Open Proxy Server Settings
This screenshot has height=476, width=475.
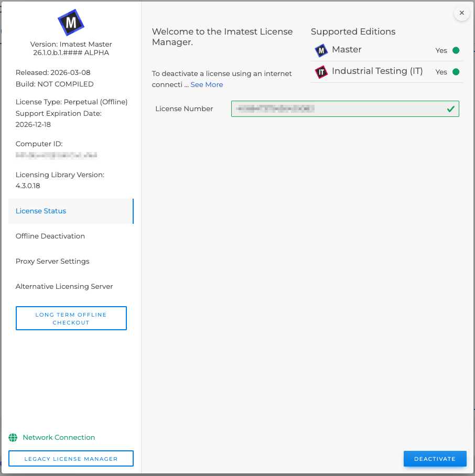(52, 262)
